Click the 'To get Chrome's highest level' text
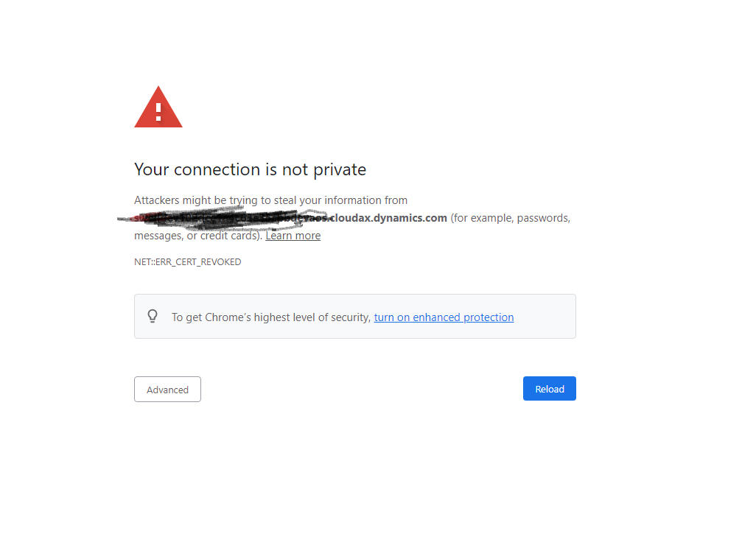756x556 pixels. (271, 317)
